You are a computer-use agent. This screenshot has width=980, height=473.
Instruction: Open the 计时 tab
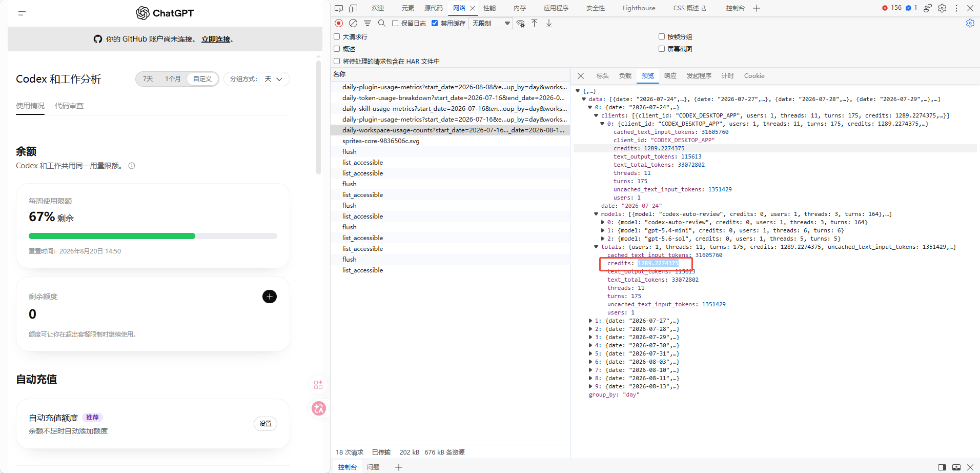coord(727,76)
